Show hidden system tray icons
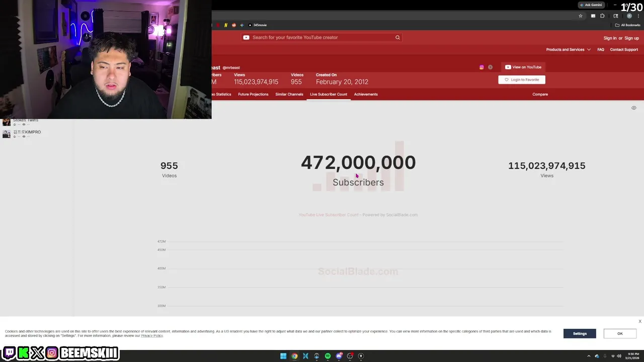The image size is (644, 362). [x=589, y=356]
